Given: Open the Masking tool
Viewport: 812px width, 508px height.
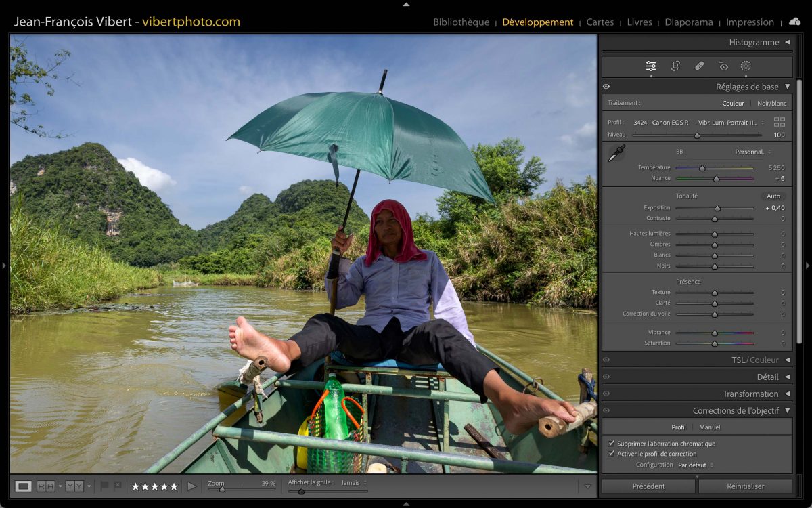Looking at the screenshot, I should point(746,66).
